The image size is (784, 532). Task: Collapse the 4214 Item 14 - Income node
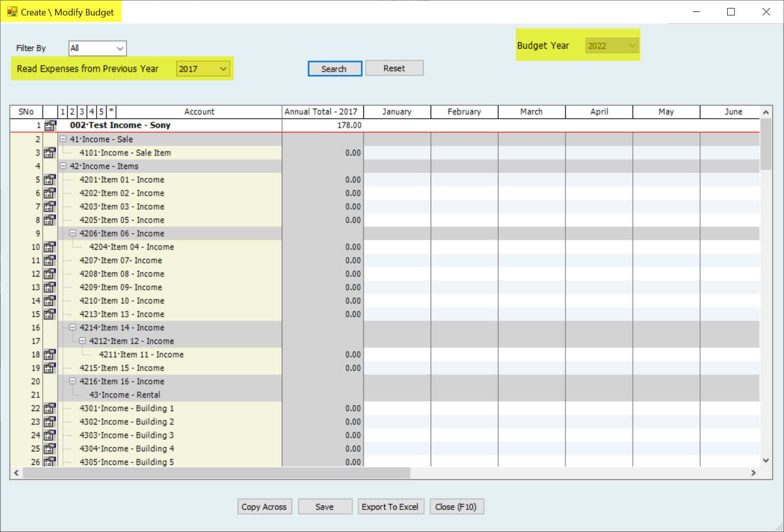click(x=73, y=328)
